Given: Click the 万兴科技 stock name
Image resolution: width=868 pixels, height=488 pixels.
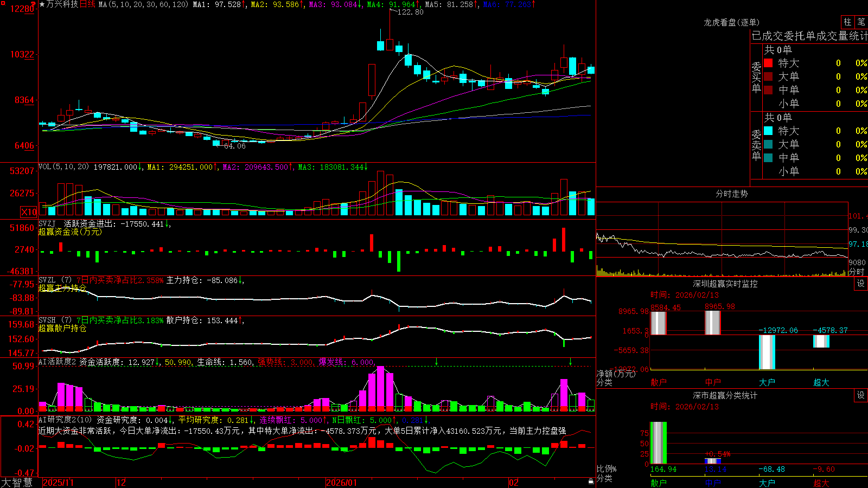Looking at the screenshot, I should [x=62, y=4].
